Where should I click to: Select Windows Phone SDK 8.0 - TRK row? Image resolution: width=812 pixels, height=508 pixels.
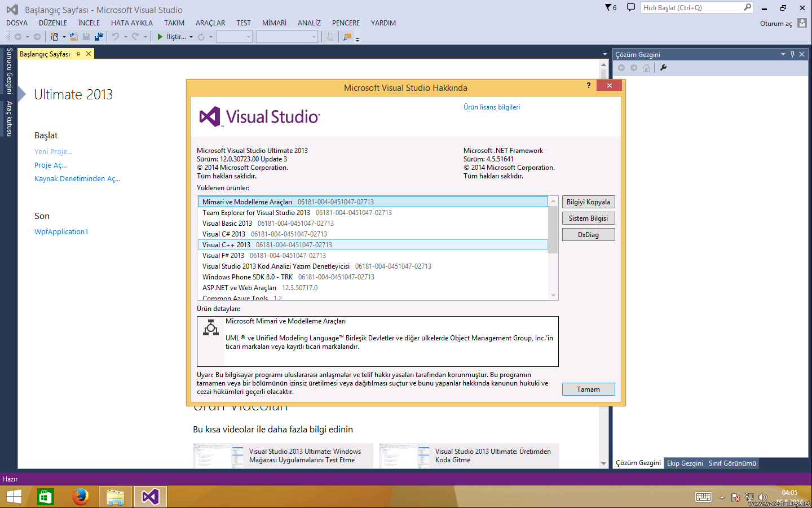pyautogui.click(x=372, y=277)
